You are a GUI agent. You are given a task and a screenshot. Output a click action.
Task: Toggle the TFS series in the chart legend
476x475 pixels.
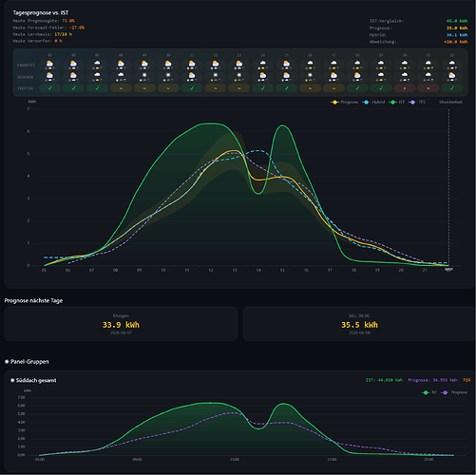pyautogui.click(x=417, y=102)
